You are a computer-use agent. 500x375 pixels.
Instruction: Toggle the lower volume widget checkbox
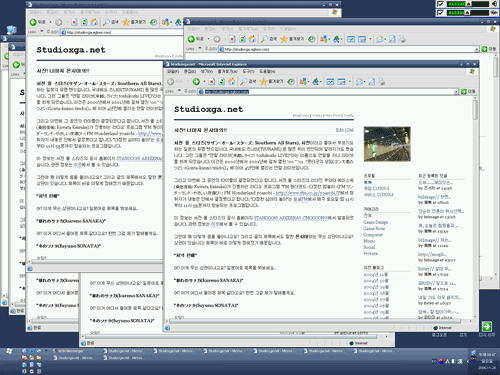[x=440, y=13]
